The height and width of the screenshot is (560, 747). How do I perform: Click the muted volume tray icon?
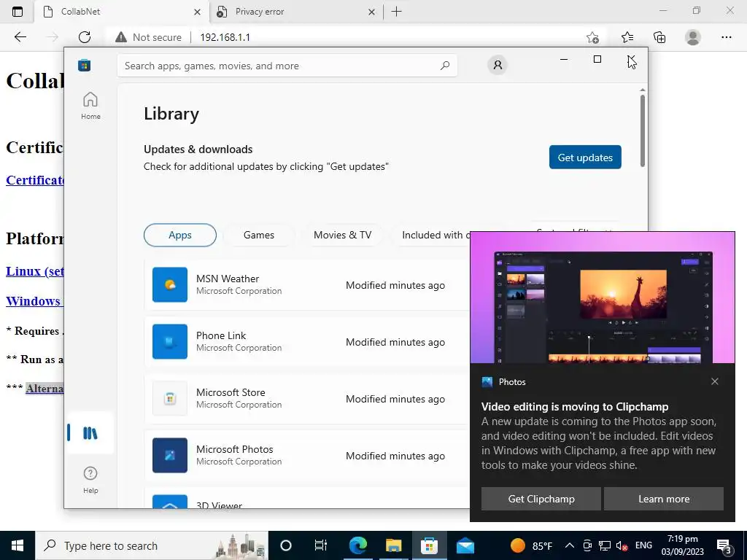[x=622, y=545]
